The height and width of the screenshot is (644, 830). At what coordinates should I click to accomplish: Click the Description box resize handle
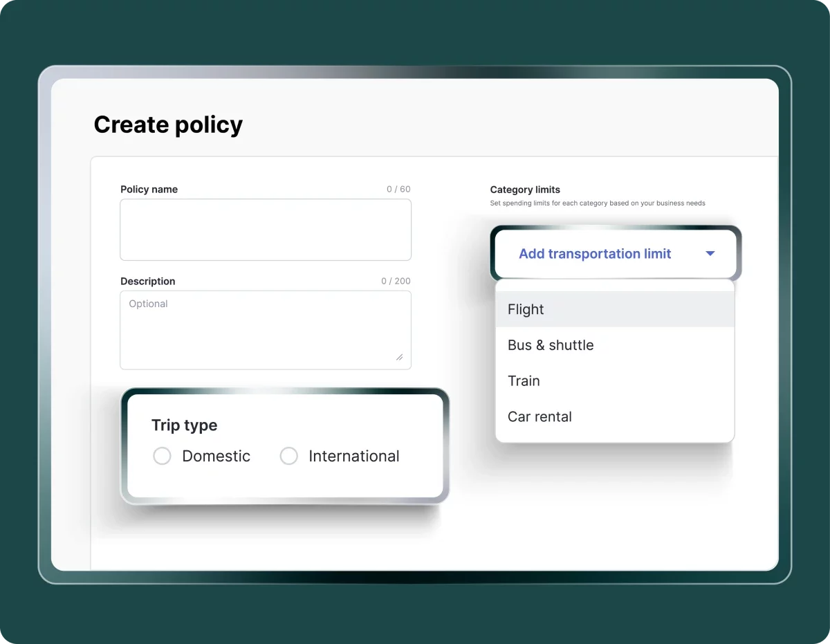coord(399,357)
